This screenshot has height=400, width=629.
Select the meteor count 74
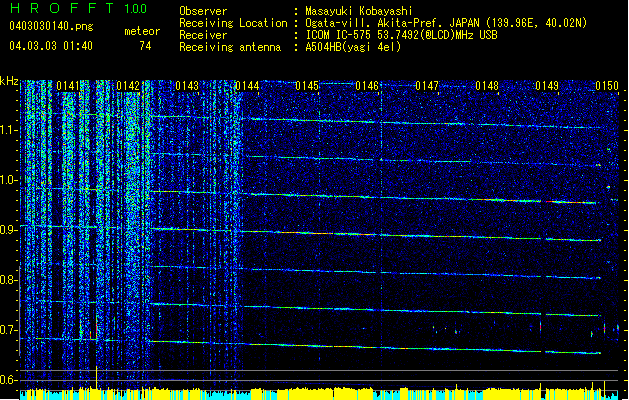(145, 46)
